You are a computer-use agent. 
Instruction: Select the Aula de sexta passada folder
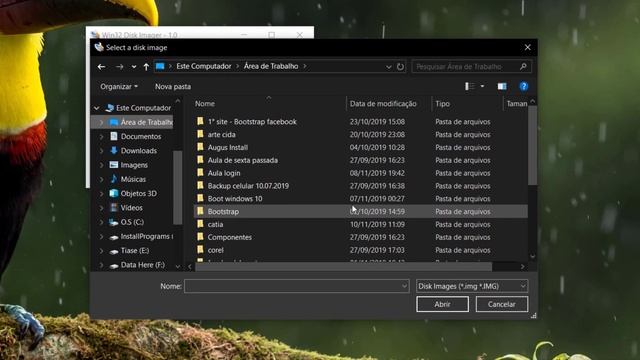242,160
